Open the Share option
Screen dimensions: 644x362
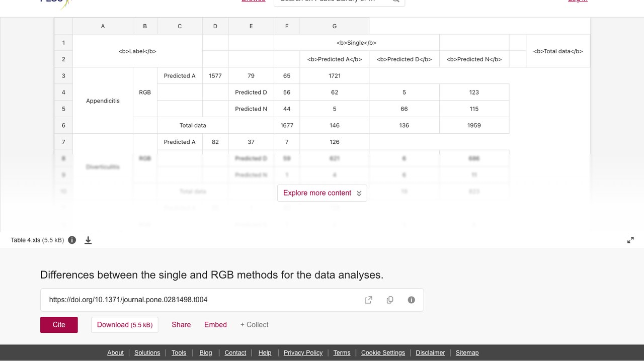click(181, 325)
